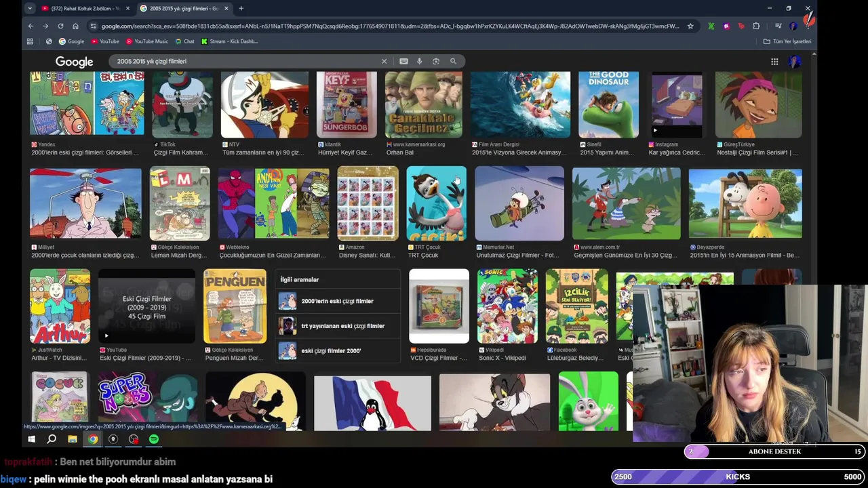This screenshot has height=488, width=868.
Task: Open the browser home page
Action: tap(75, 26)
